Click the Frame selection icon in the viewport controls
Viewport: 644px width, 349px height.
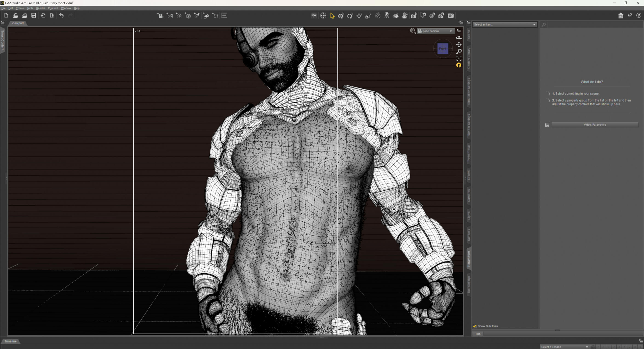tap(459, 58)
